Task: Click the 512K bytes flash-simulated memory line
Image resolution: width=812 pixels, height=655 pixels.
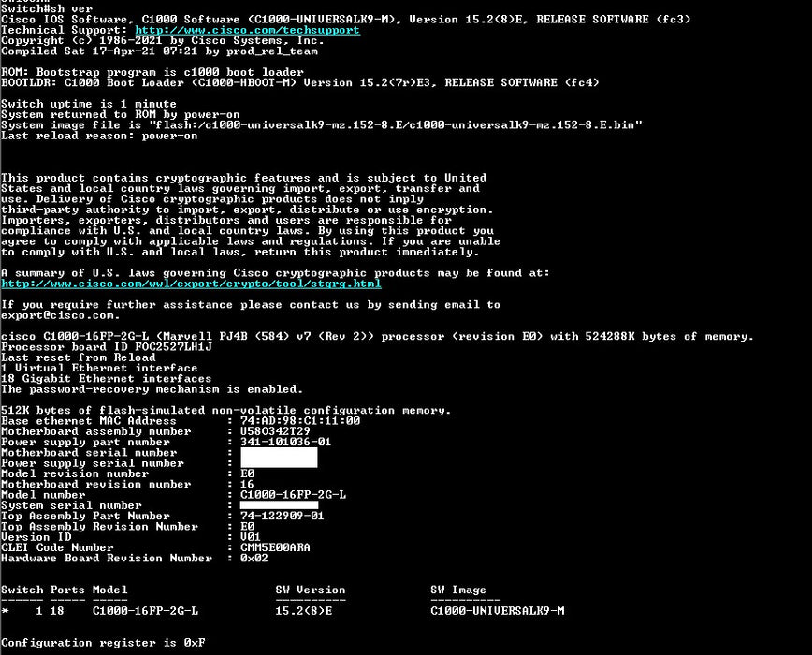Action: coord(225,411)
